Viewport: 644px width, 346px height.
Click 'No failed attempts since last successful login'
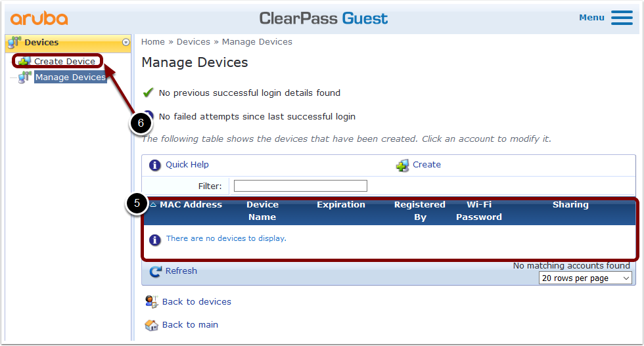(257, 117)
